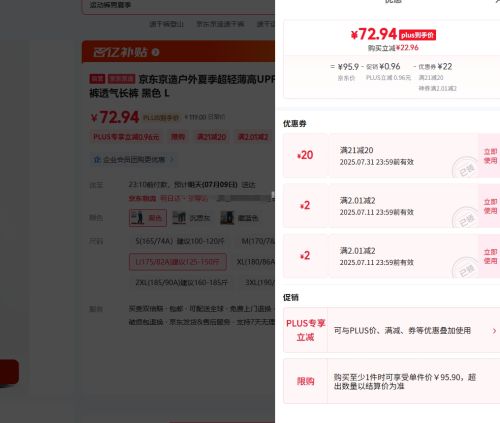Image resolution: width=500 pixels, height=423 pixels.
Task: Select the 黑色 color thumbnail
Action: tap(148, 218)
